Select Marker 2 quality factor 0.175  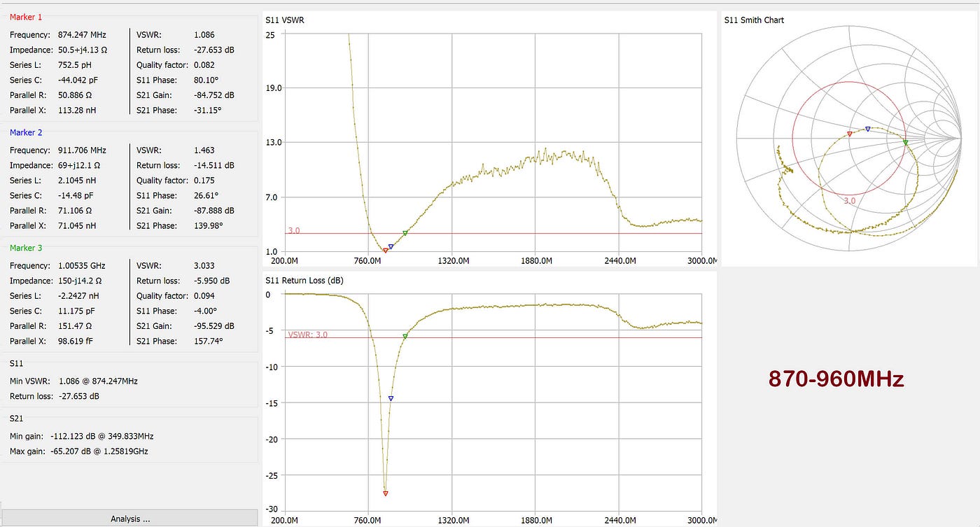204,181
